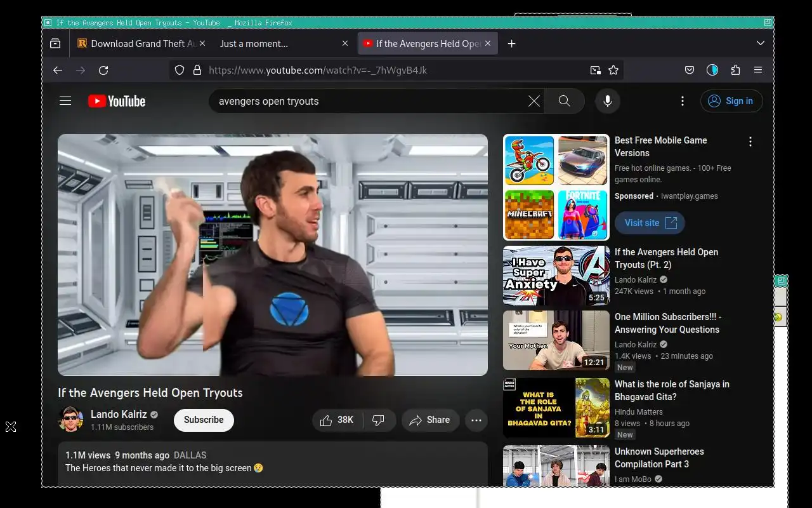Open Lando Kalriz channel avatar
This screenshot has height=508, width=812.
pos(71,420)
